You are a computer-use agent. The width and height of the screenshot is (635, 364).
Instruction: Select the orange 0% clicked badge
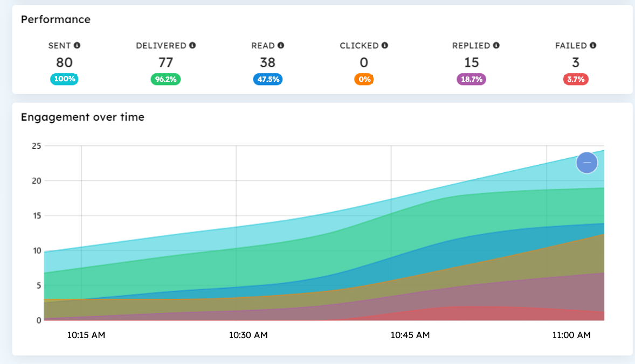pos(364,79)
